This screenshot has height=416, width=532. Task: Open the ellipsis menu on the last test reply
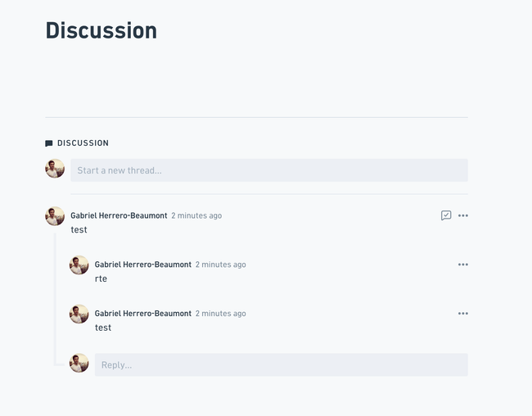[462, 314]
